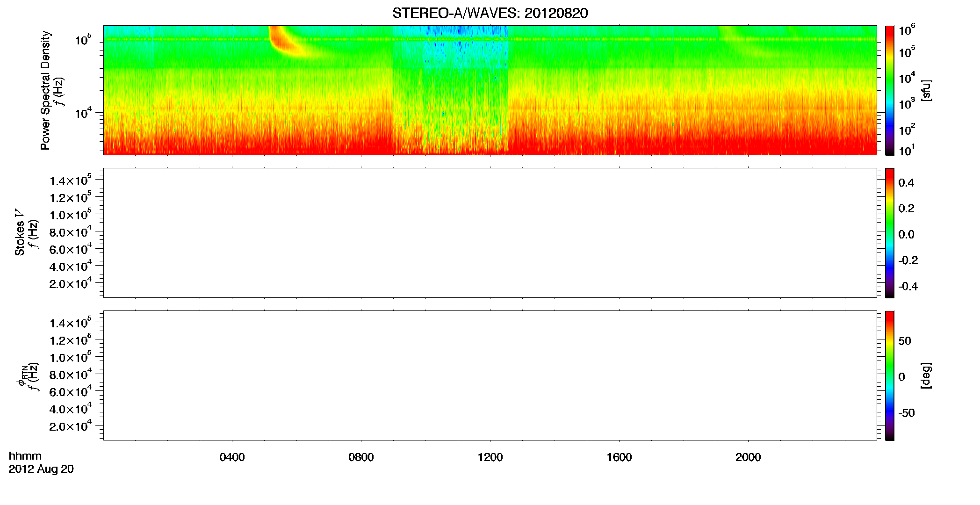This screenshot has width=980, height=505.
Task: Click the 1.4×10^5 tick on the Stokes V y-axis
Action: point(70,180)
